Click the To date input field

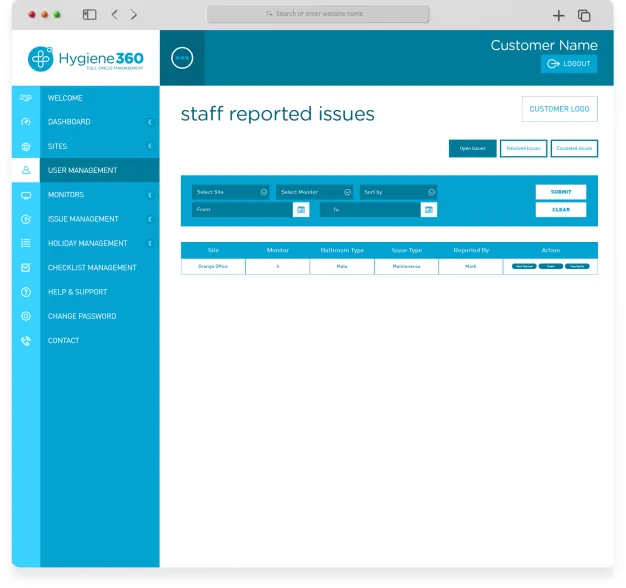tap(370, 210)
